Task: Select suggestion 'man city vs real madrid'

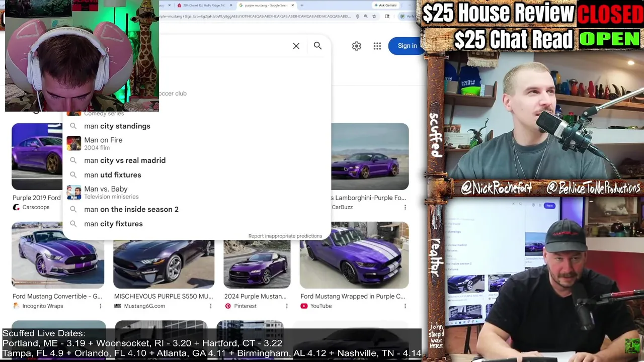Action: pos(196,160)
